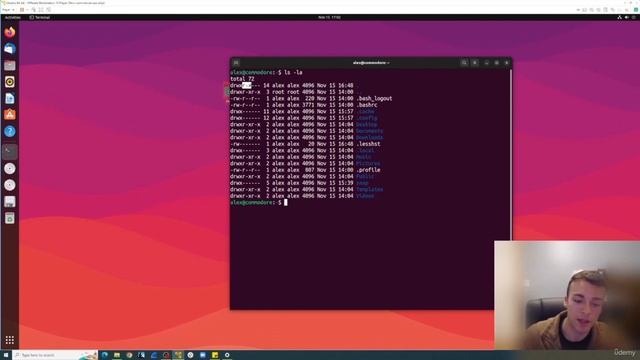Screen dimensions: 640x360
Task: Open the terminal hamburger menu
Action: [x=475, y=63]
